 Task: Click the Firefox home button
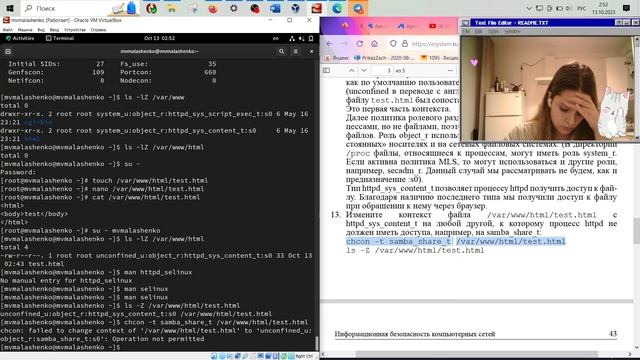click(x=374, y=44)
